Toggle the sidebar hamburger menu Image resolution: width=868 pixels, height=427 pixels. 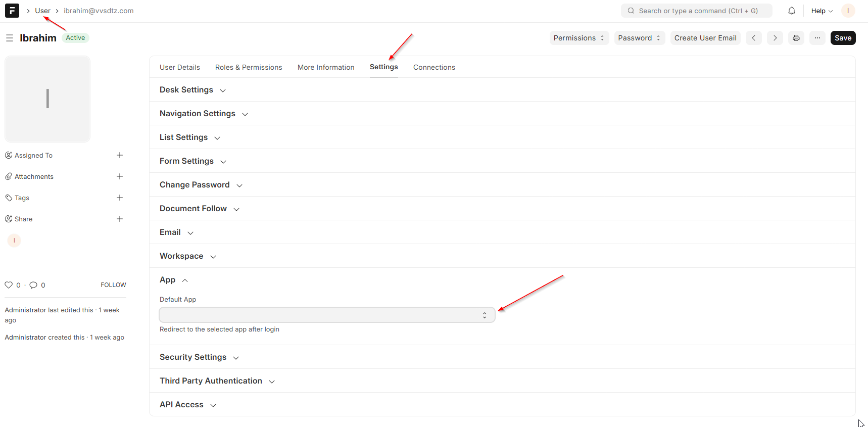click(9, 38)
